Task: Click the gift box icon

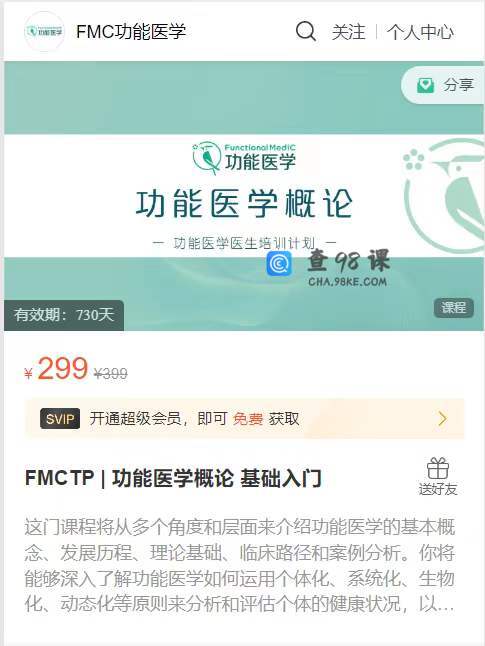Action: [438, 468]
